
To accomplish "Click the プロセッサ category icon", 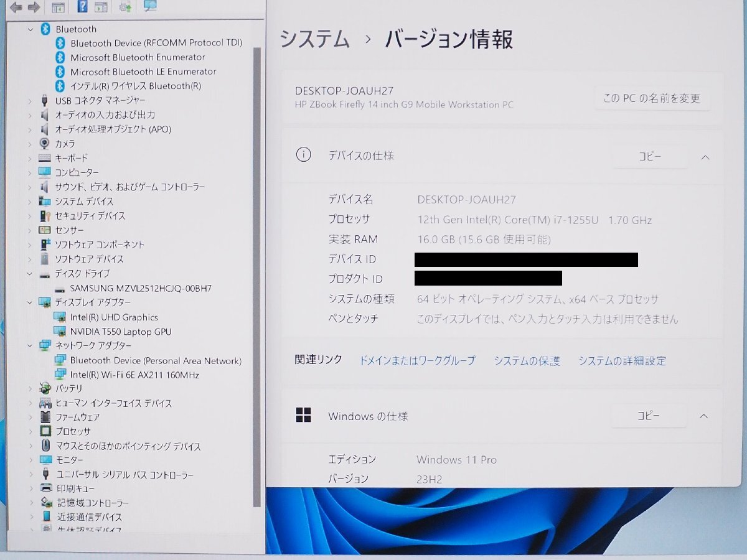I will click(x=45, y=431).
